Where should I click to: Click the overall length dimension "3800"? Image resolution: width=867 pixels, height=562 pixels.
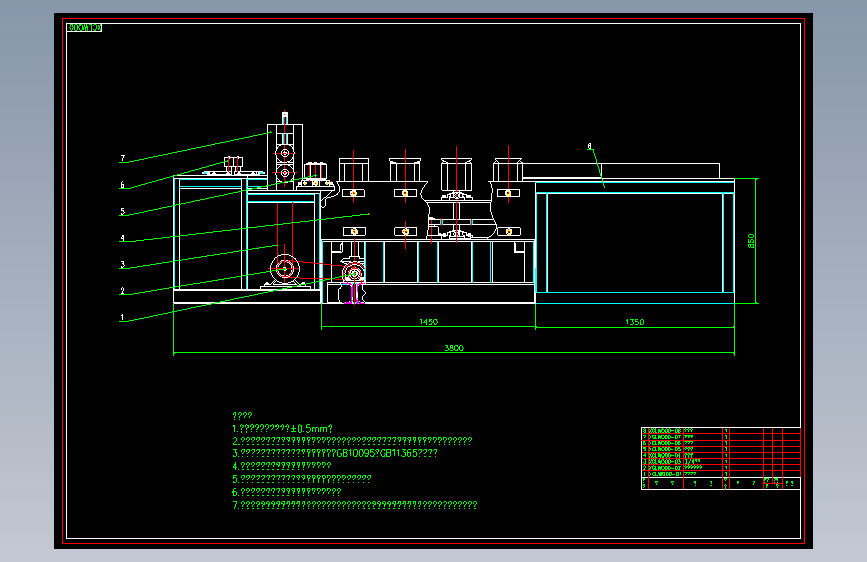point(454,348)
